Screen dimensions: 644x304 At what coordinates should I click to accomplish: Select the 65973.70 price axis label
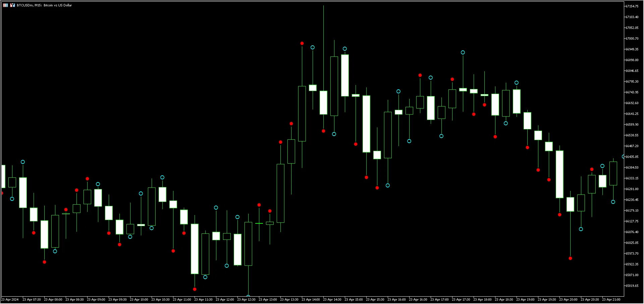[x=632, y=254]
